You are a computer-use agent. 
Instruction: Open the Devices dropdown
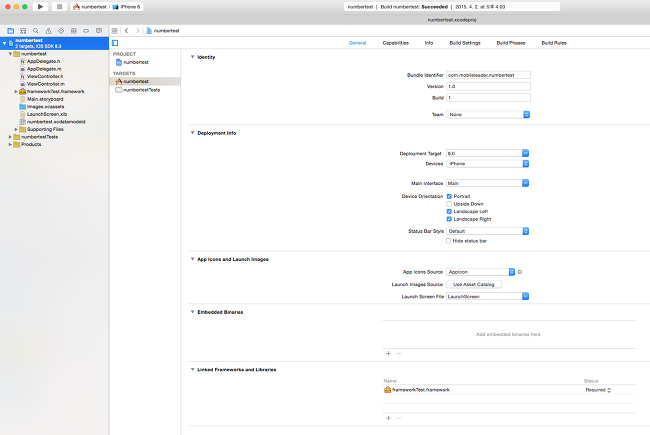[x=488, y=164]
